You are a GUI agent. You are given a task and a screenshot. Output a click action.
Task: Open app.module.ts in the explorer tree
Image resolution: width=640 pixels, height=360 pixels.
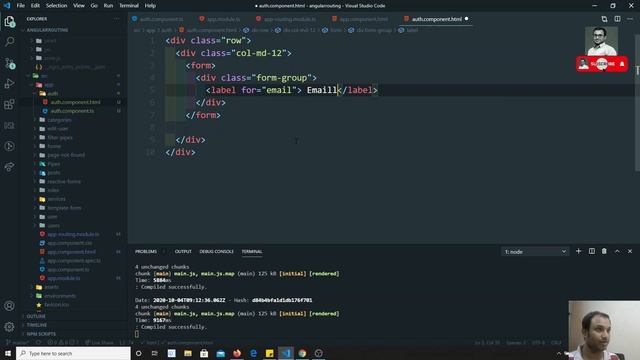click(64, 278)
